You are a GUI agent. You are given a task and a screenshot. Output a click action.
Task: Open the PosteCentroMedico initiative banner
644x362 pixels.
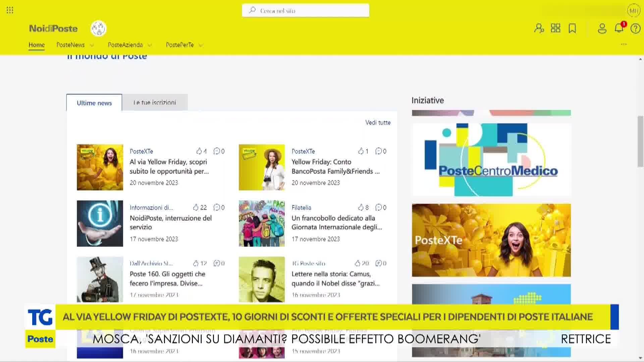click(x=491, y=160)
